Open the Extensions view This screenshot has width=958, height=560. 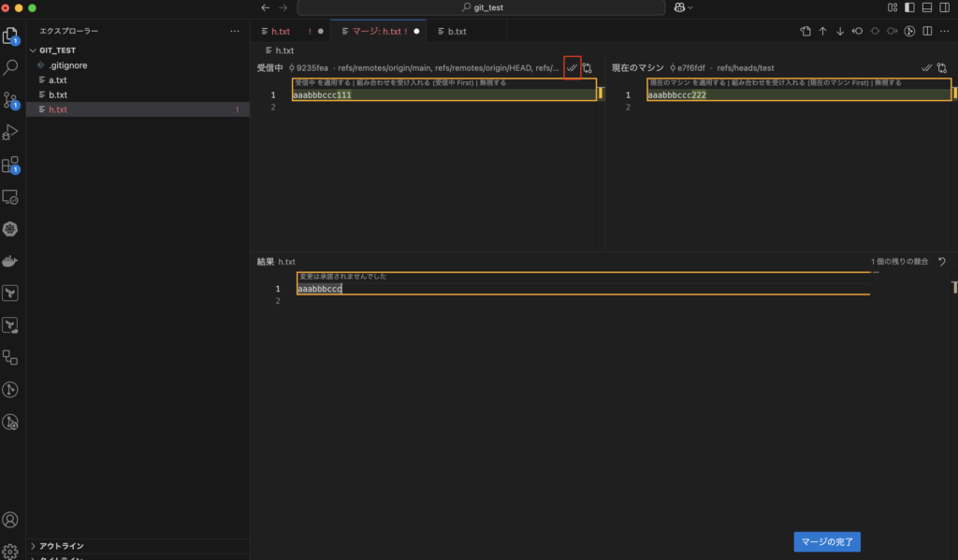pyautogui.click(x=10, y=165)
